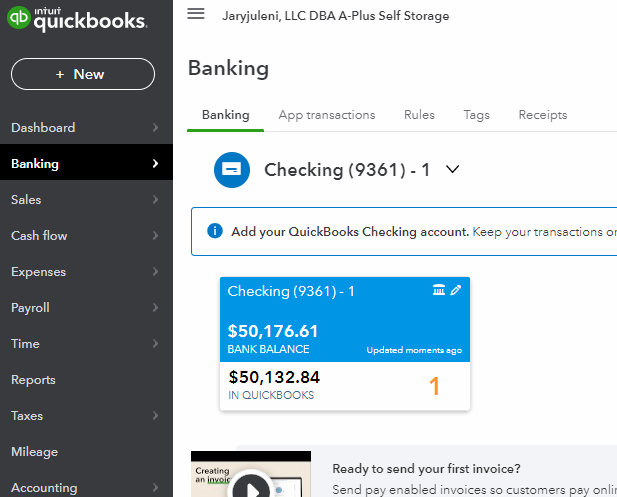Click the + New button
Screen dimensions: 617x497
click(83, 74)
